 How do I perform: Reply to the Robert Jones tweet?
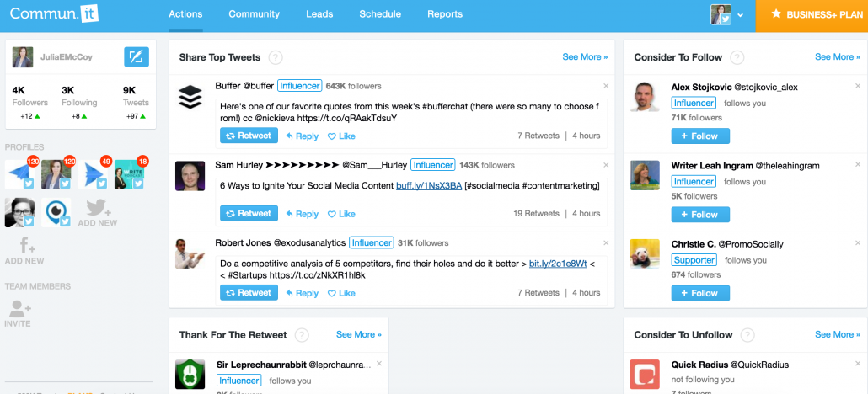(303, 293)
